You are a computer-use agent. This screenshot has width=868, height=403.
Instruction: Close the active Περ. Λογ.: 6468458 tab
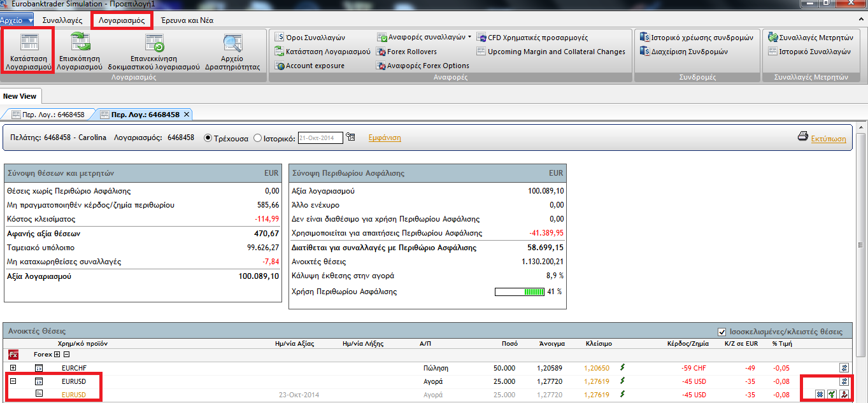(x=187, y=115)
